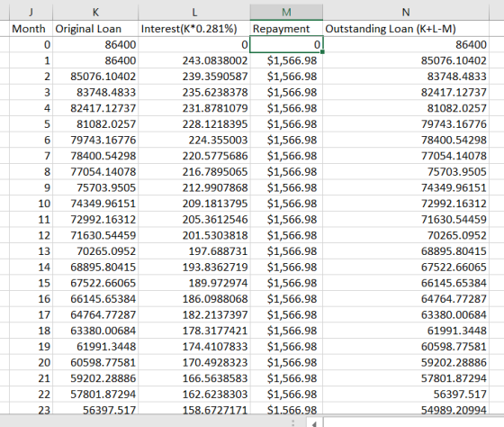Screen dimensions: 504x427
Task: Select original loan cell 83748.4833 in column K
Action: point(95,93)
